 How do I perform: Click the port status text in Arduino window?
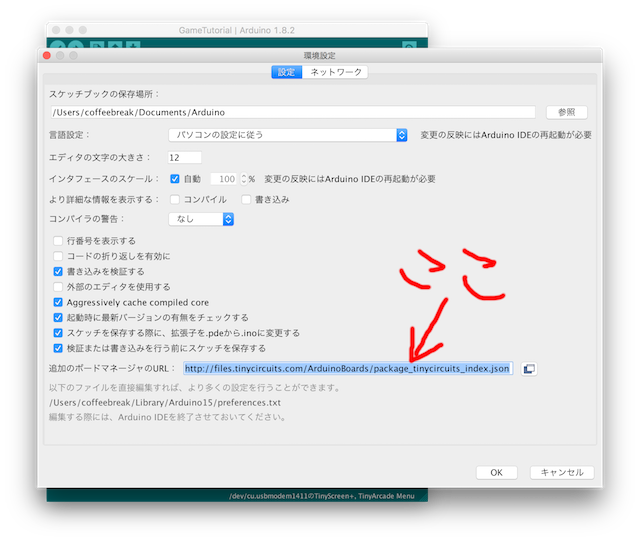pyautogui.click(x=322, y=496)
